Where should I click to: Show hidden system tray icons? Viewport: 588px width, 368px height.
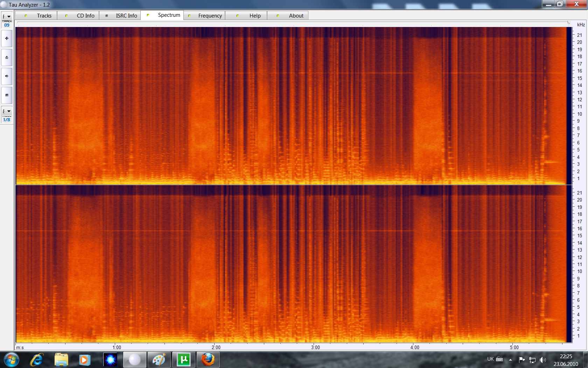[x=510, y=360]
